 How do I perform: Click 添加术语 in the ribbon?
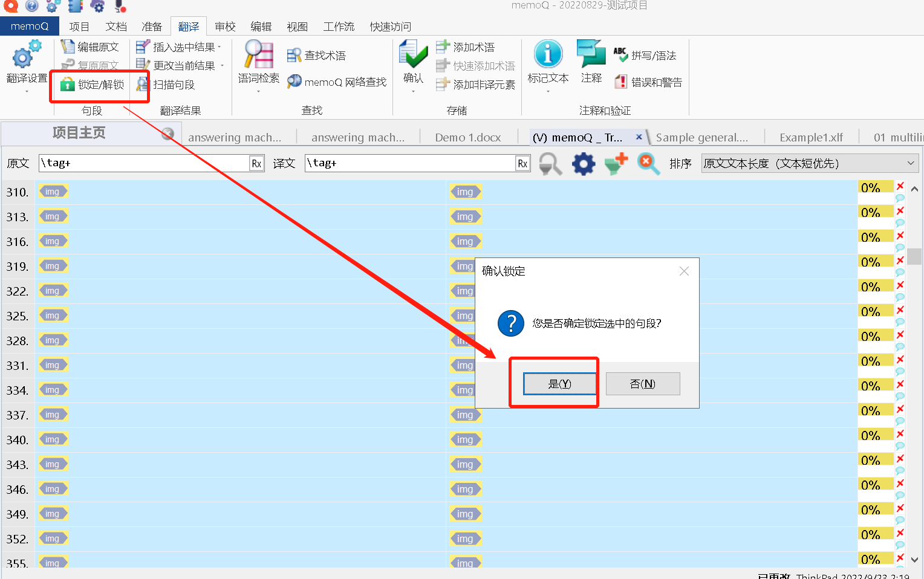coord(465,47)
